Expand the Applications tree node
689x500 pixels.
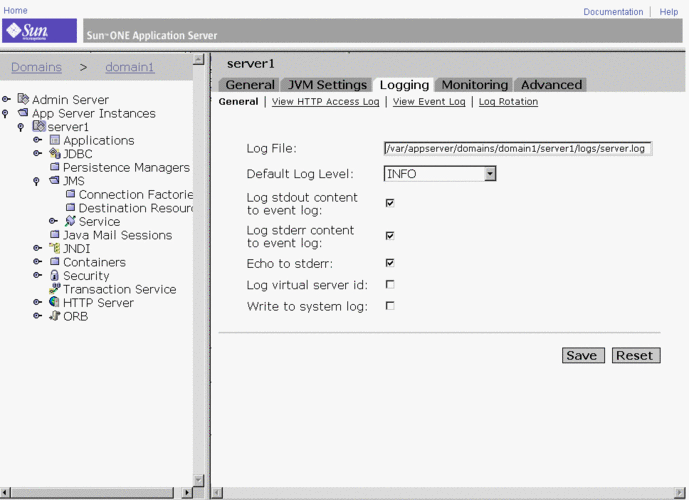tap(38, 140)
